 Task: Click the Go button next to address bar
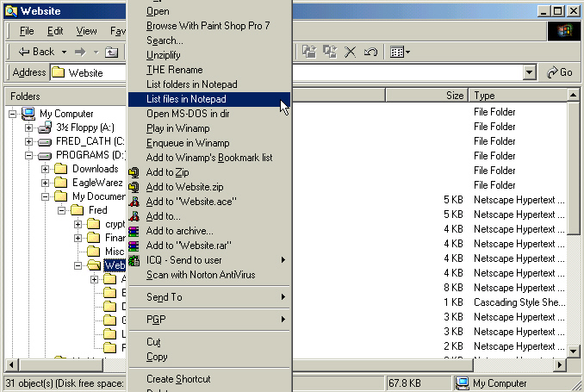(x=559, y=72)
